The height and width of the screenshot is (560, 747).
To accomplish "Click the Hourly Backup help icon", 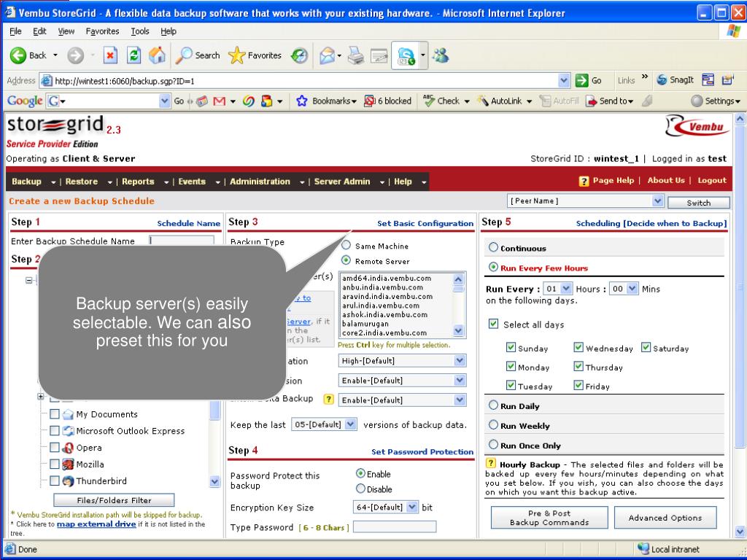I will [x=490, y=463].
